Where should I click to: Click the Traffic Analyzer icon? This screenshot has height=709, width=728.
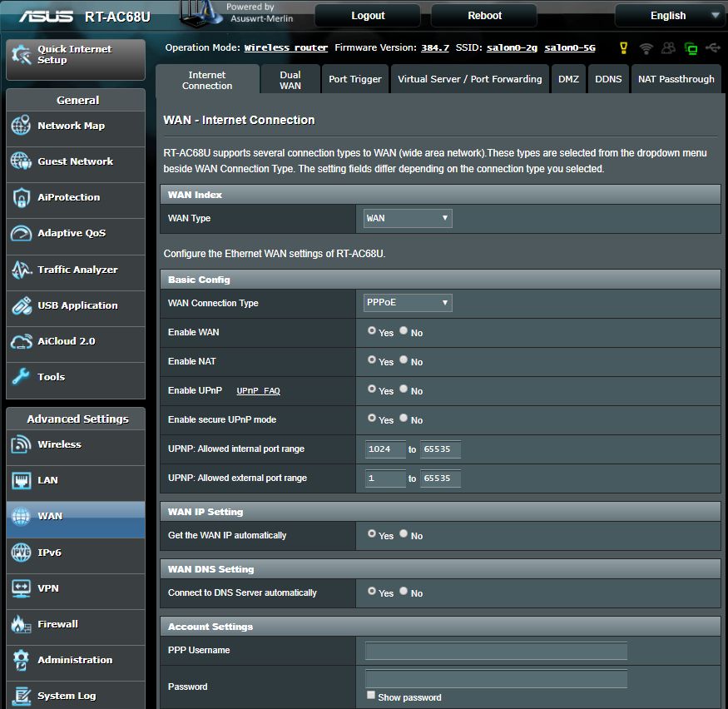tap(21, 270)
